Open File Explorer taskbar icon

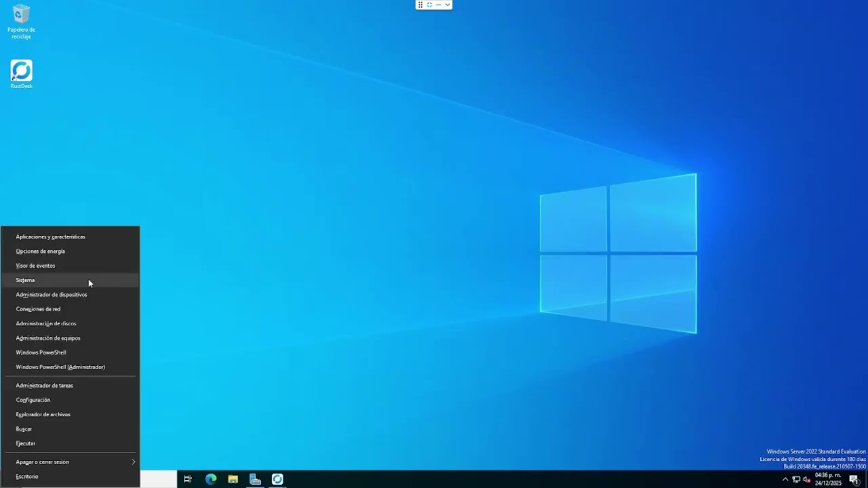[x=233, y=479]
